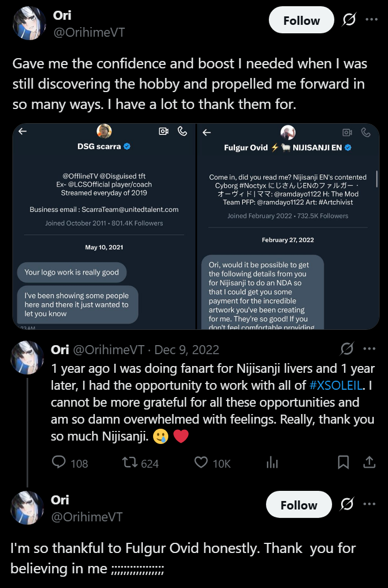Open the three-dot menu on the bottom tweet
This screenshot has width=388, height=588.
tap(369, 504)
